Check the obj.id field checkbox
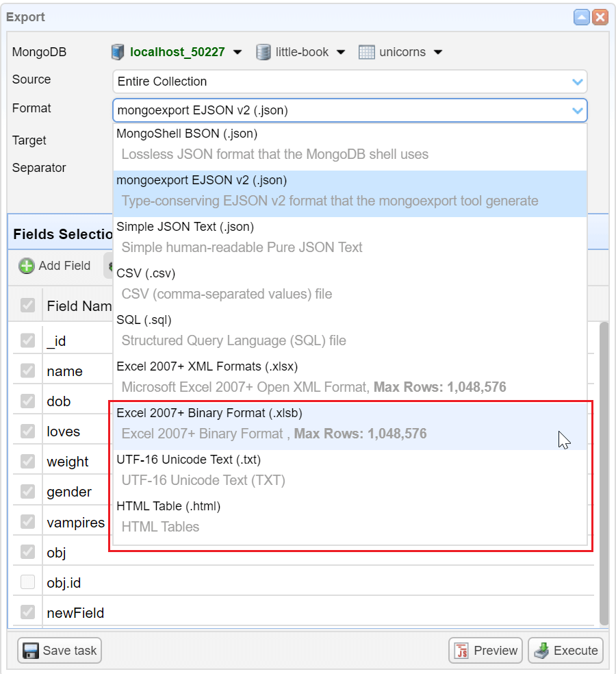This screenshot has height=674, width=616. coord(27,582)
